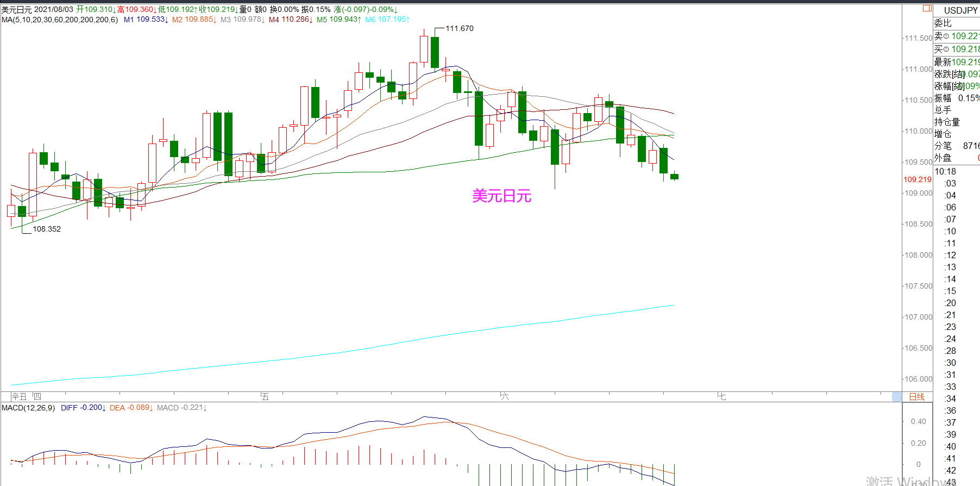Image resolution: width=980 pixels, height=486 pixels.
Task: Select the 外盘 row
Action: [957, 158]
